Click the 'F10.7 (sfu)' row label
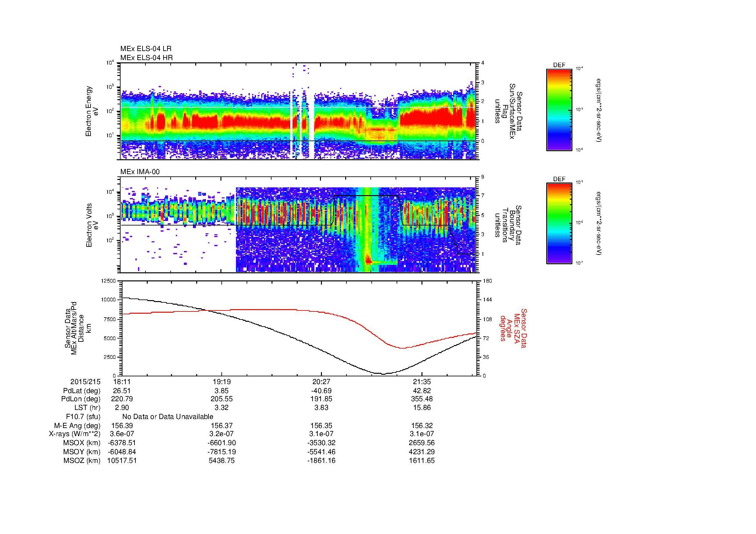Image resolution: width=756 pixels, height=534 pixels. tap(83, 417)
